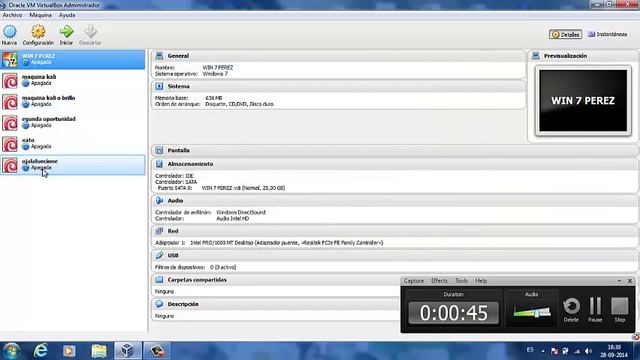Start the VM with Iniciar arrow
640x360 pixels.
(x=66, y=32)
